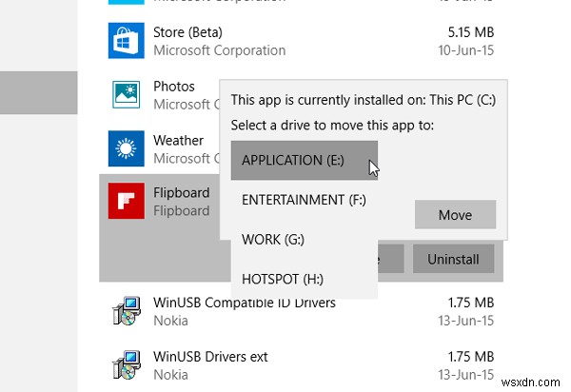Choose ENTERTAINMENT (F:) from the drive list

[305, 200]
